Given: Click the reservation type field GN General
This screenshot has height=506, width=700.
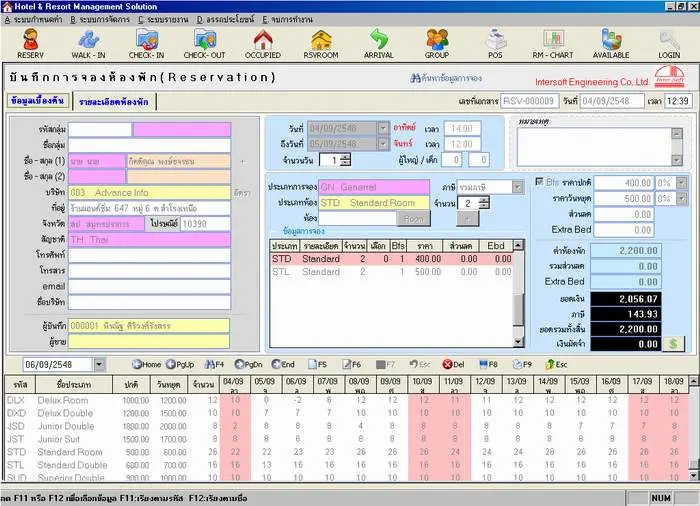Looking at the screenshot, I should coord(374,187).
